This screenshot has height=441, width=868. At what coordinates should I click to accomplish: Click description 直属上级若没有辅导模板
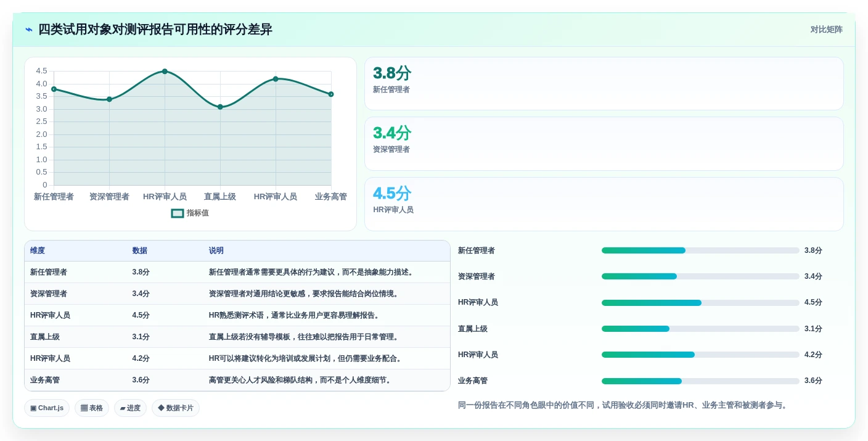303,337
